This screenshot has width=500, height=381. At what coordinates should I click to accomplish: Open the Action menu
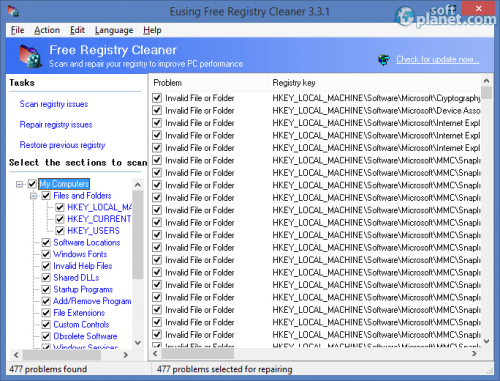[47, 30]
